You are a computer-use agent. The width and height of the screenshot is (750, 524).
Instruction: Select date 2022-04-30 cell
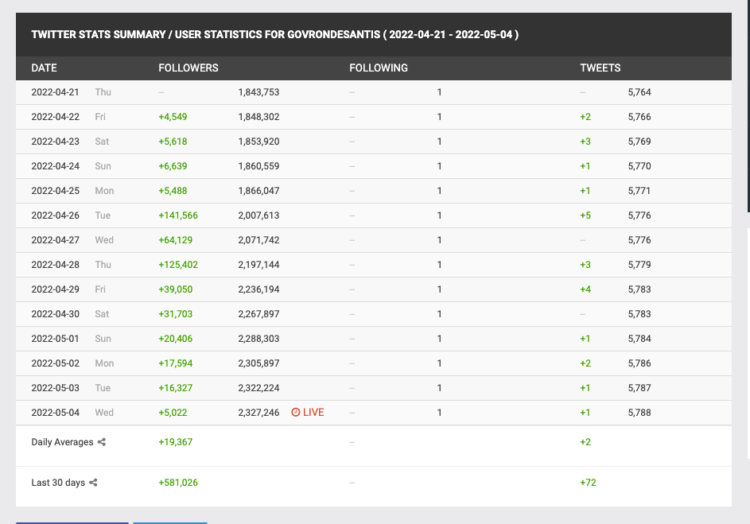pyautogui.click(x=55, y=314)
